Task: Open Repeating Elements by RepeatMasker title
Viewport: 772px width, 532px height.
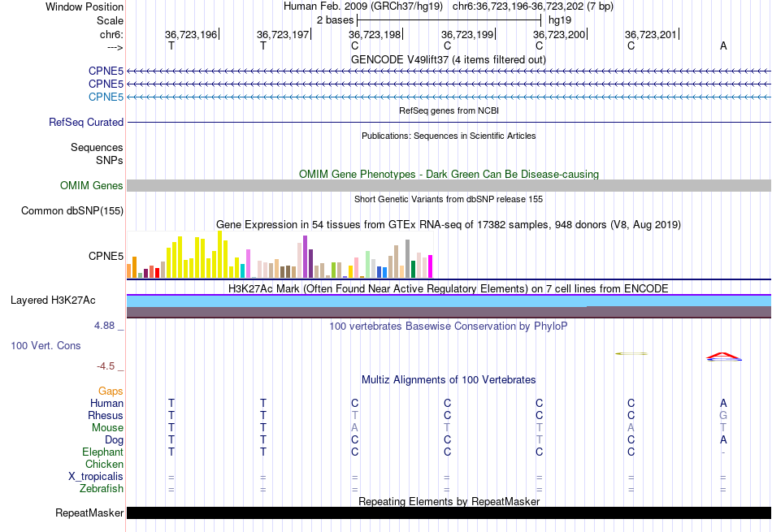Action: click(x=449, y=501)
